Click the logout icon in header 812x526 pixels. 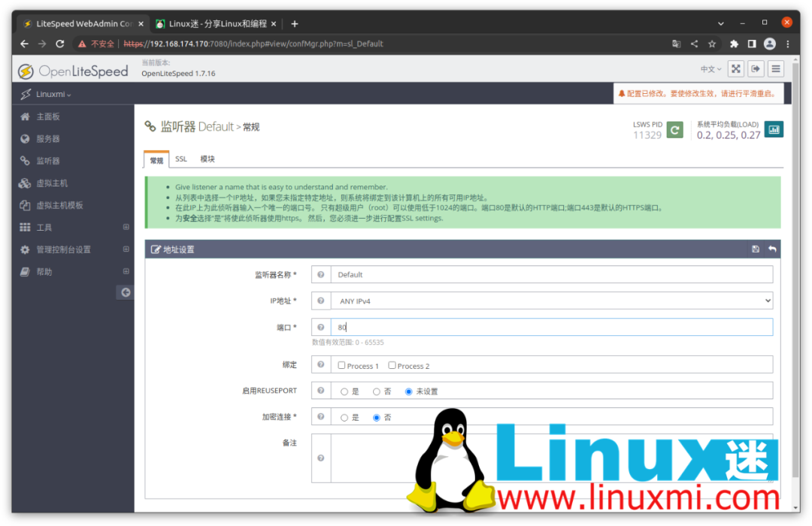pos(756,69)
